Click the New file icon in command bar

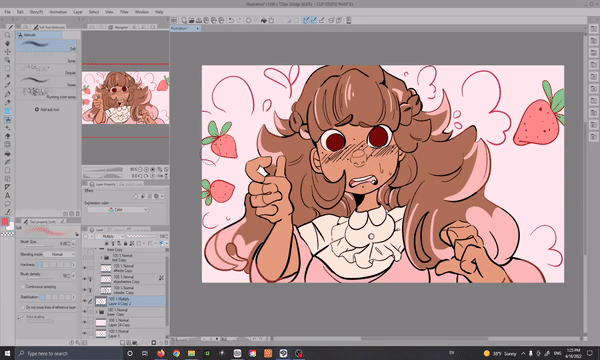[x=184, y=20]
